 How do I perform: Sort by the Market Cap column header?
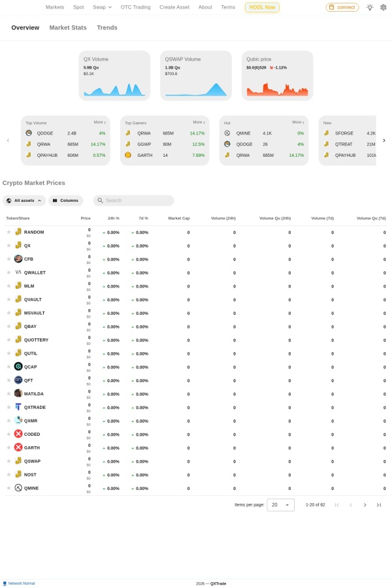click(x=179, y=218)
